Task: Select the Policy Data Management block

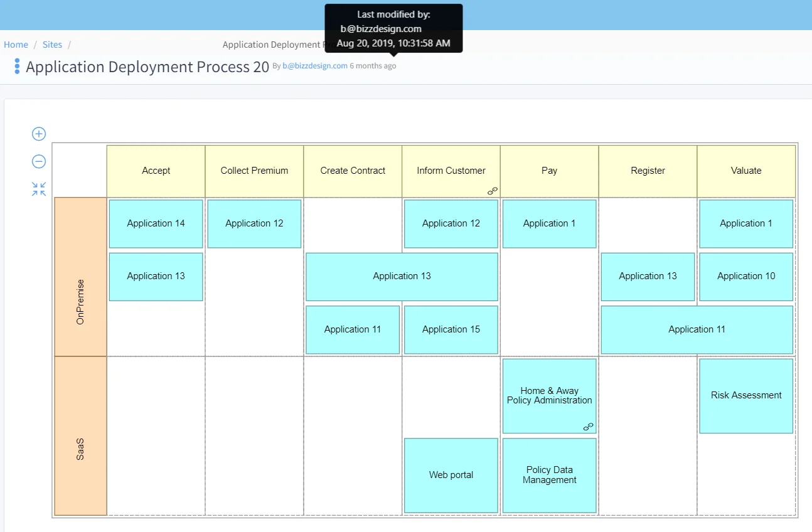Action: tap(549, 475)
